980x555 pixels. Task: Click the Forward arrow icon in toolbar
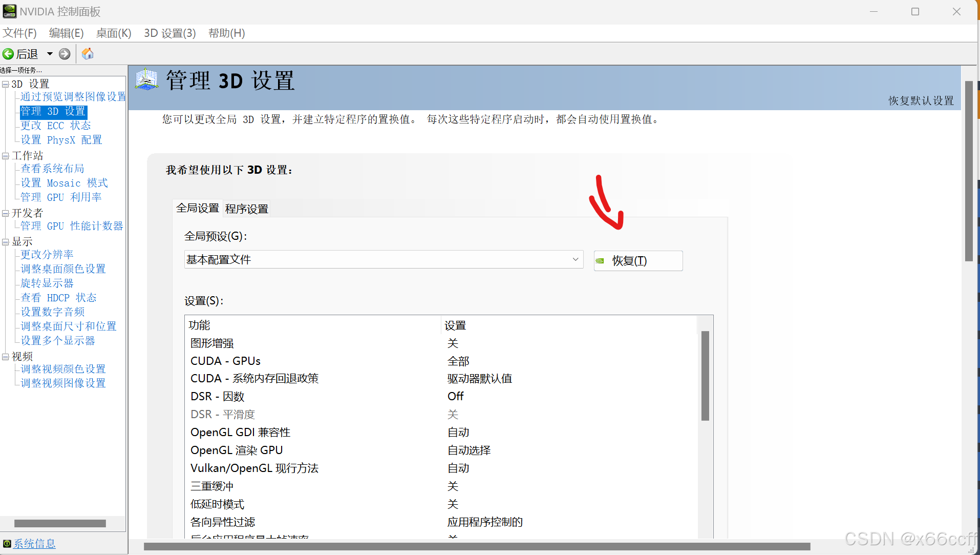point(65,54)
